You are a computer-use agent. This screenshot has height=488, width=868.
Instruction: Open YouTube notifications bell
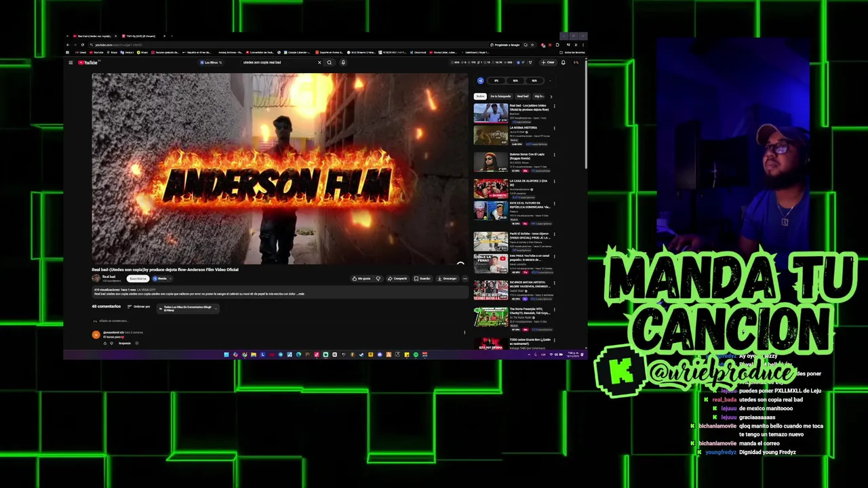(x=563, y=62)
